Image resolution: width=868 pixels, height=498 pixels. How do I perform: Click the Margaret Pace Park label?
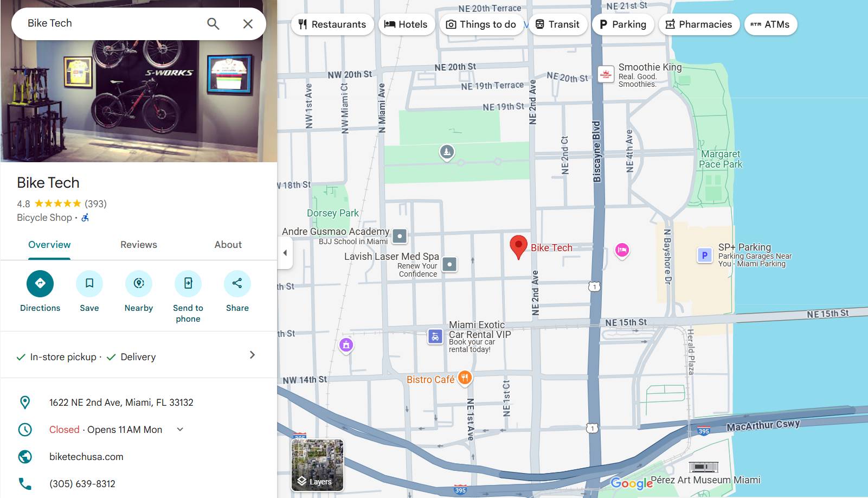click(721, 159)
